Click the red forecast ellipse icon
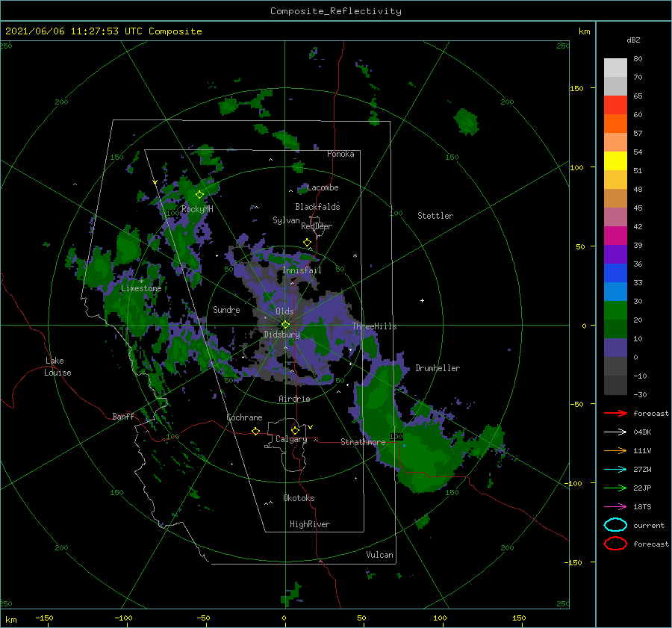The width and height of the screenshot is (672, 628). tap(615, 544)
